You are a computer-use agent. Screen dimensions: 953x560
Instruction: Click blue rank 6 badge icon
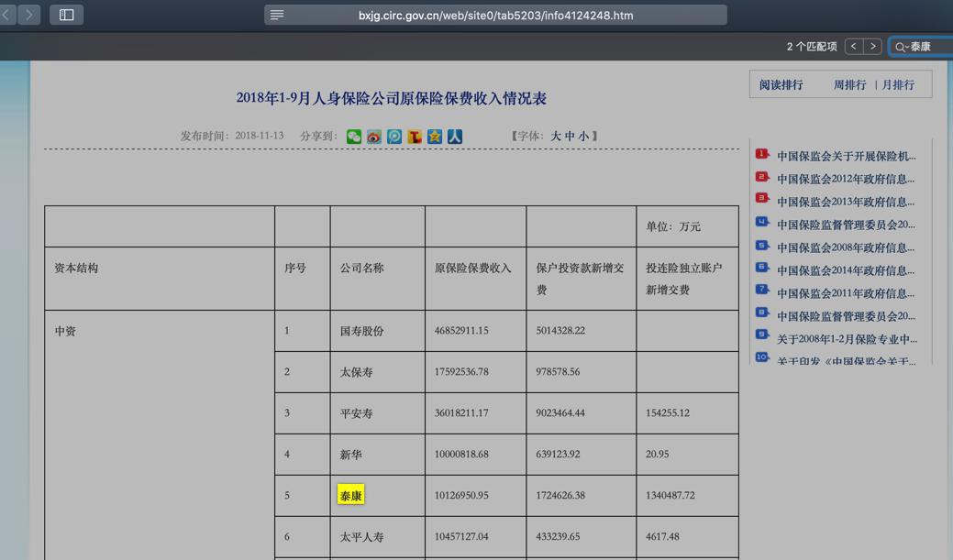pyautogui.click(x=762, y=268)
